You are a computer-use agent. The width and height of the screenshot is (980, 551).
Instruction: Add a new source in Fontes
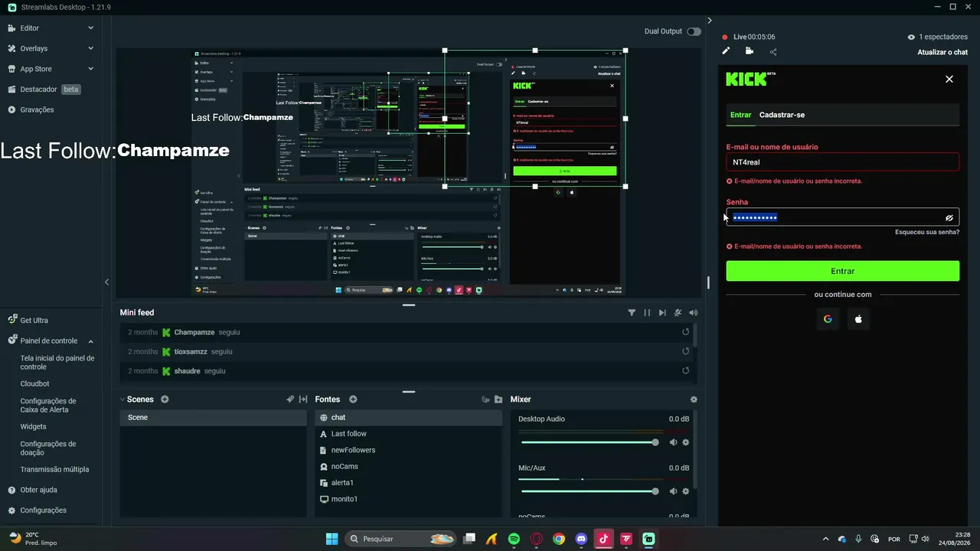tap(353, 399)
